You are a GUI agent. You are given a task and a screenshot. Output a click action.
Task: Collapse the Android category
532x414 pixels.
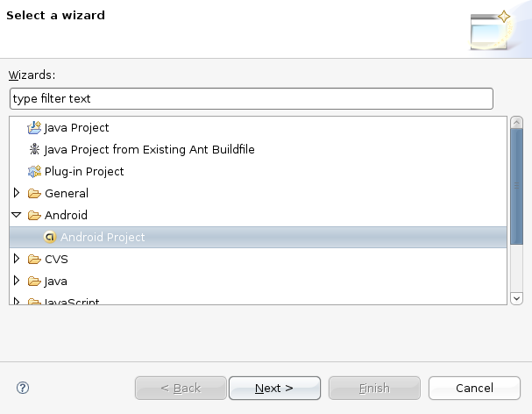[x=17, y=215]
